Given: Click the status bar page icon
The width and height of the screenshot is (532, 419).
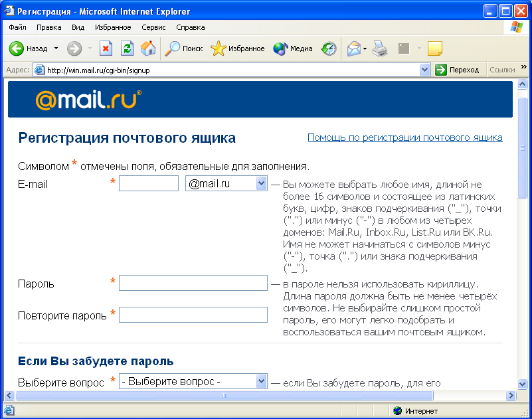Looking at the screenshot, I should (9, 410).
